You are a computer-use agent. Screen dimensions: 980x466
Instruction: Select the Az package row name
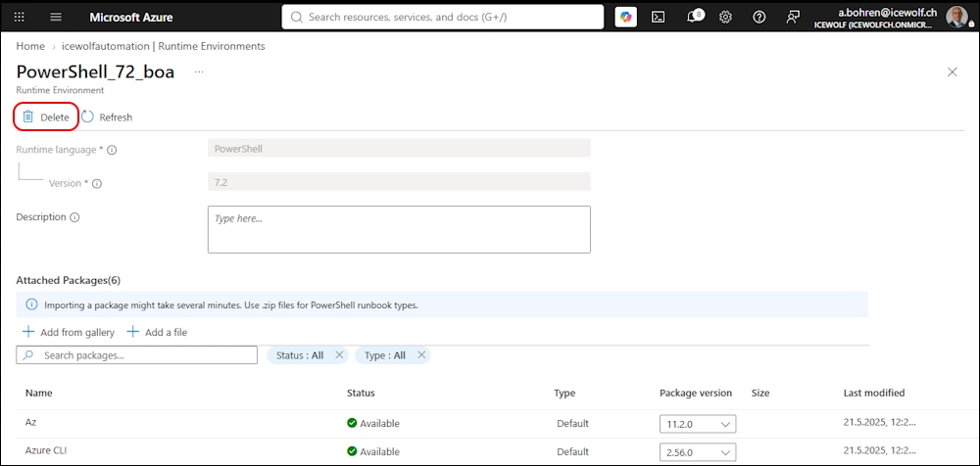[x=30, y=422]
